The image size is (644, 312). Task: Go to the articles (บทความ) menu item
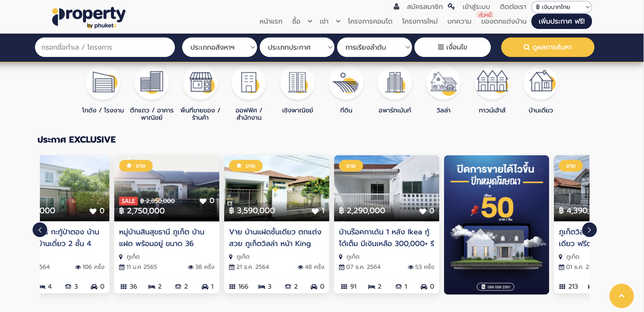point(459,21)
